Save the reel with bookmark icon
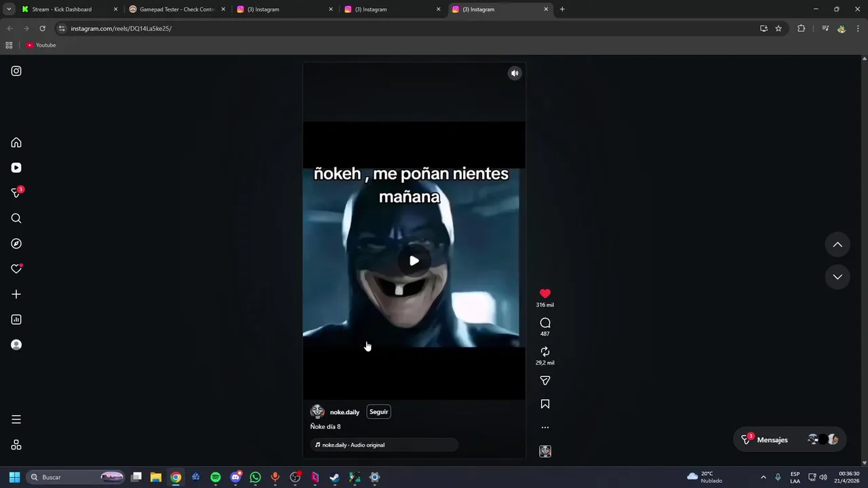This screenshot has height=488, width=868. 545,404
